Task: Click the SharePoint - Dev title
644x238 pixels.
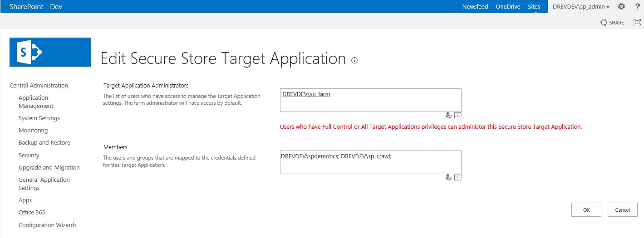Action: [35, 6]
